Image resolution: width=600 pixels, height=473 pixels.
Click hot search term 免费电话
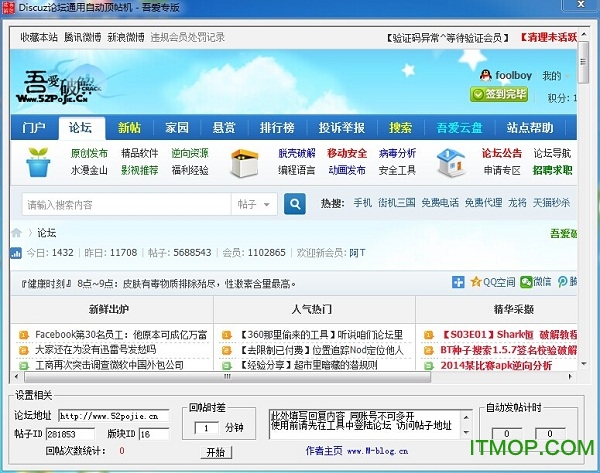tap(440, 202)
